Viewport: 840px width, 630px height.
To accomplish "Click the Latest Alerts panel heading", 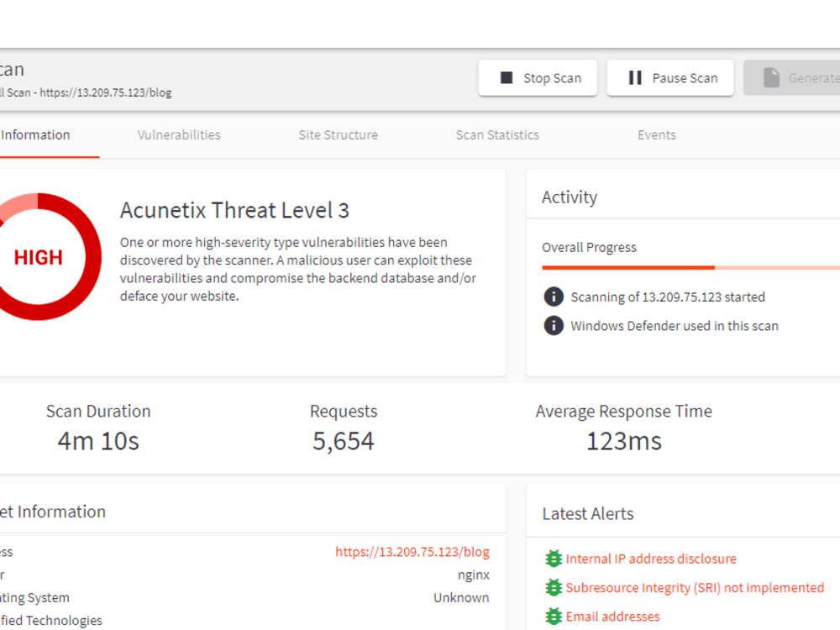I will [x=588, y=514].
